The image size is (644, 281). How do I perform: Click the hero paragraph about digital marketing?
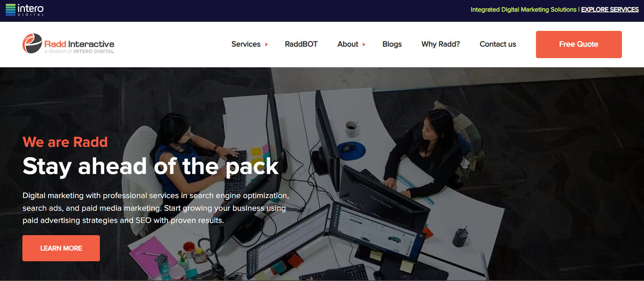click(x=156, y=208)
